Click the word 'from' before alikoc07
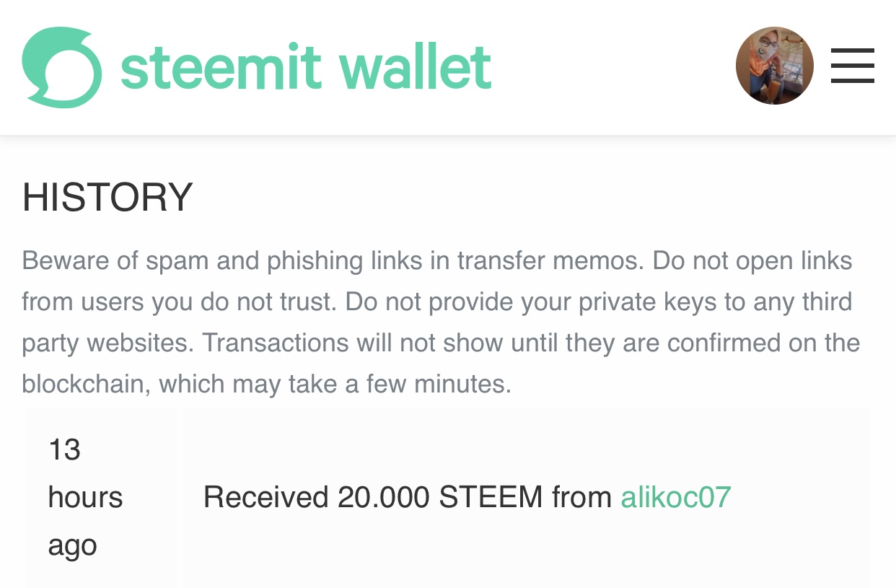Viewport: 896px width, 588px height. pos(581,497)
